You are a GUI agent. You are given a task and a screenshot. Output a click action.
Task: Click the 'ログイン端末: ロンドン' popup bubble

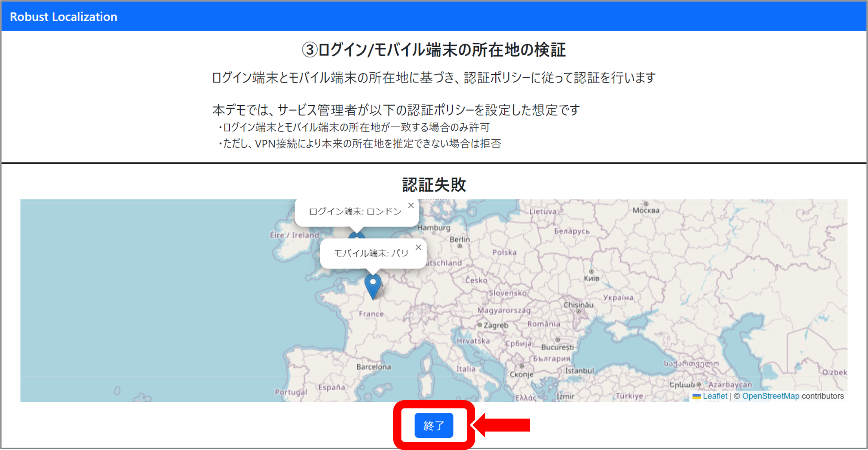(355, 211)
